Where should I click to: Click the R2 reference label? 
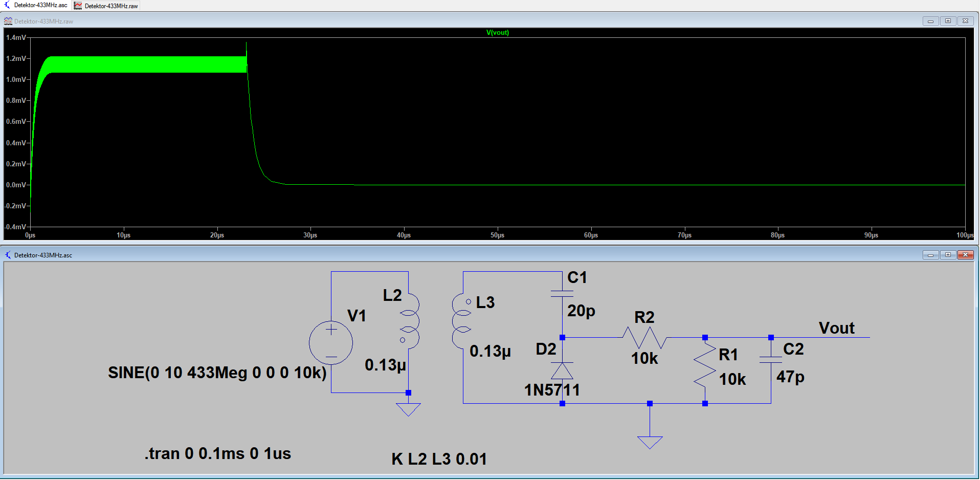tap(644, 317)
